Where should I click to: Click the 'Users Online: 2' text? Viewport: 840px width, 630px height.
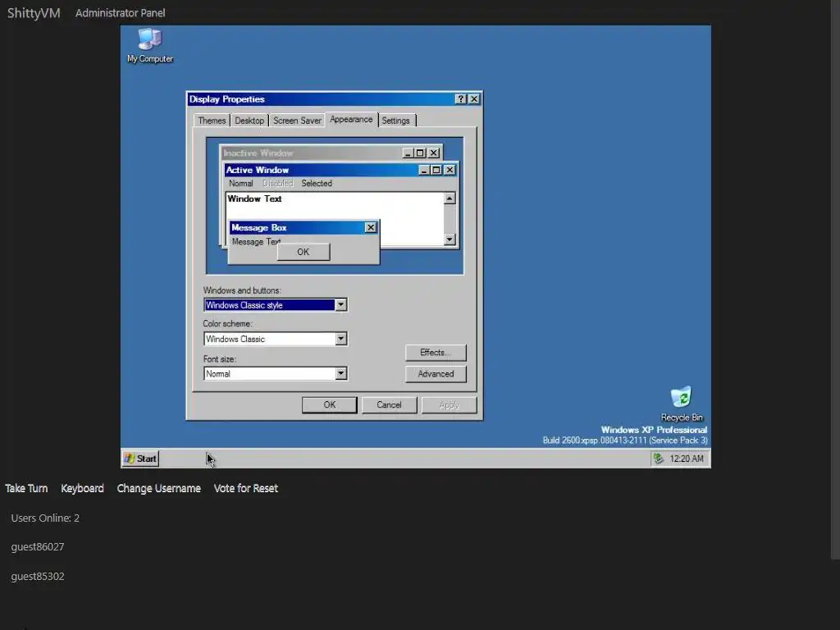45,518
